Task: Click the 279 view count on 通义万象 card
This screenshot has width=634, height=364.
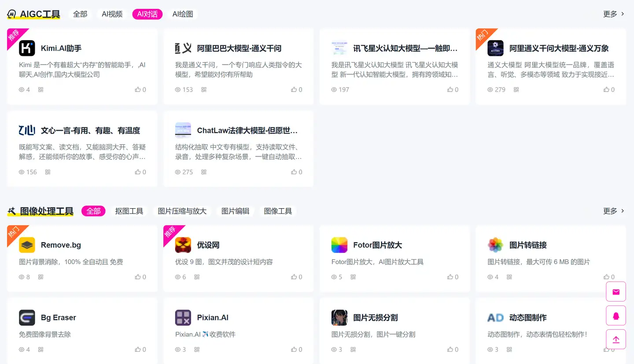Action: 497,89
